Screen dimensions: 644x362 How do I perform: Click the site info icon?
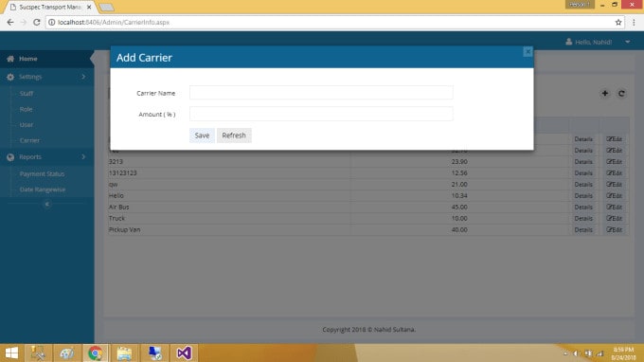pos(52,22)
